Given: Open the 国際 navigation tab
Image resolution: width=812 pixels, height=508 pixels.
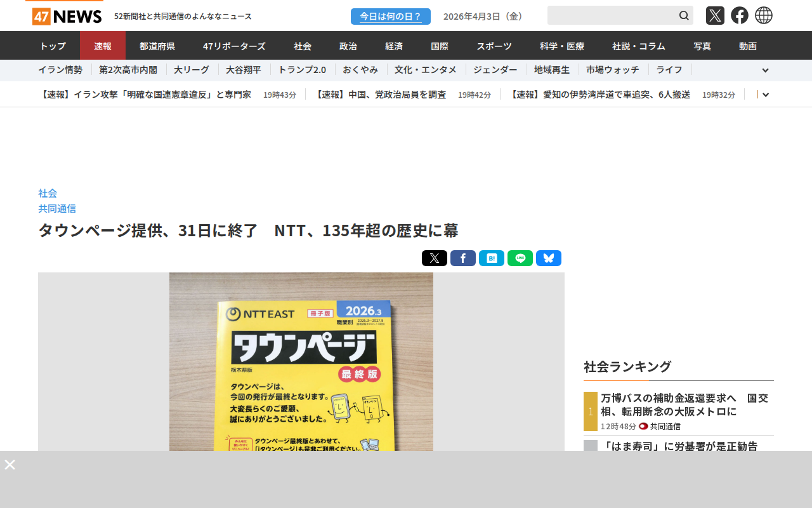Looking at the screenshot, I should [440, 46].
